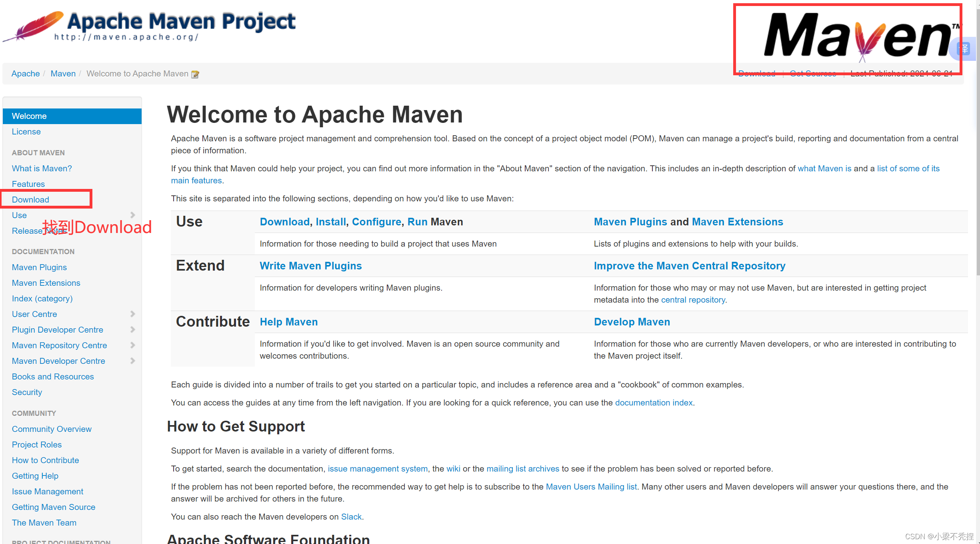Screen dimensions: 980x544
Task: Click the 'wiki' inline link
Action: (453, 469)
